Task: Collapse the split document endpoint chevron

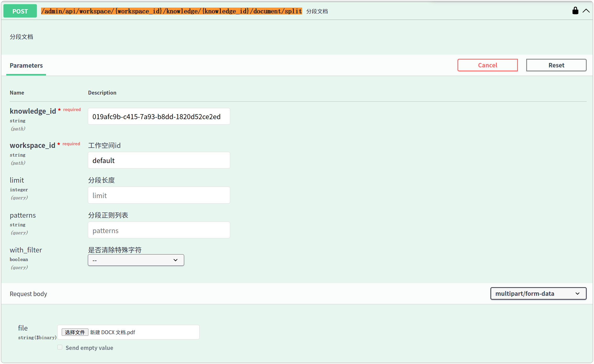Action: (x=586, y=11)
